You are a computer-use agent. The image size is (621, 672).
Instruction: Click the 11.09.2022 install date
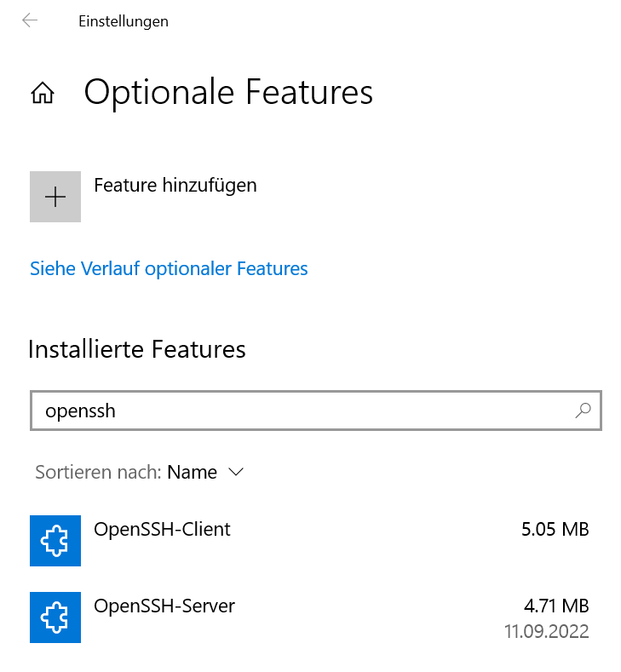pos(546,632)
